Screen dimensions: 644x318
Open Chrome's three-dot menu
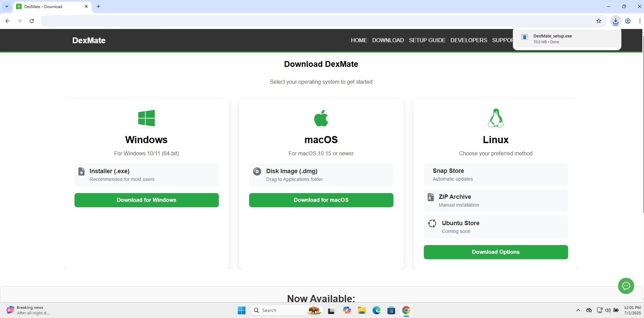640,21
